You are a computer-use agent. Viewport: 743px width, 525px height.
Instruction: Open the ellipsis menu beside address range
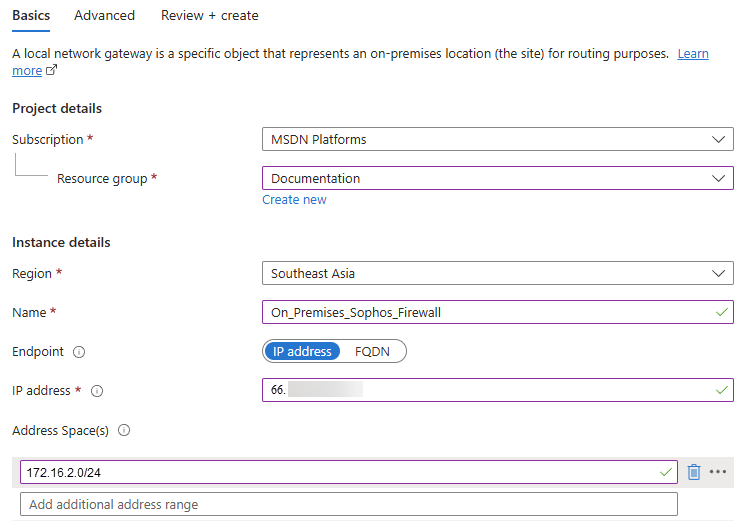[717, 472]
